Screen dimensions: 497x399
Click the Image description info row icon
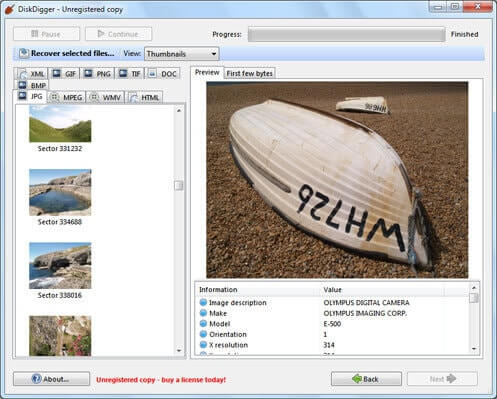click(x=203, y=302)
